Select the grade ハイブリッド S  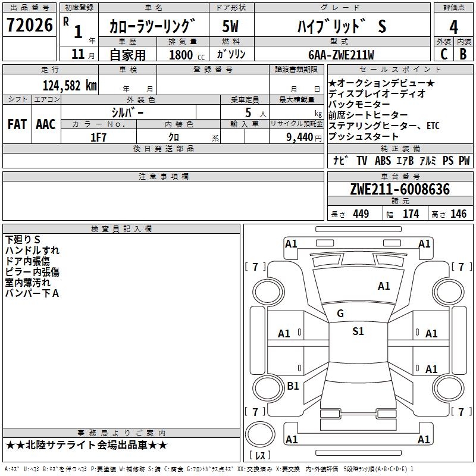[x=342, y=26]
